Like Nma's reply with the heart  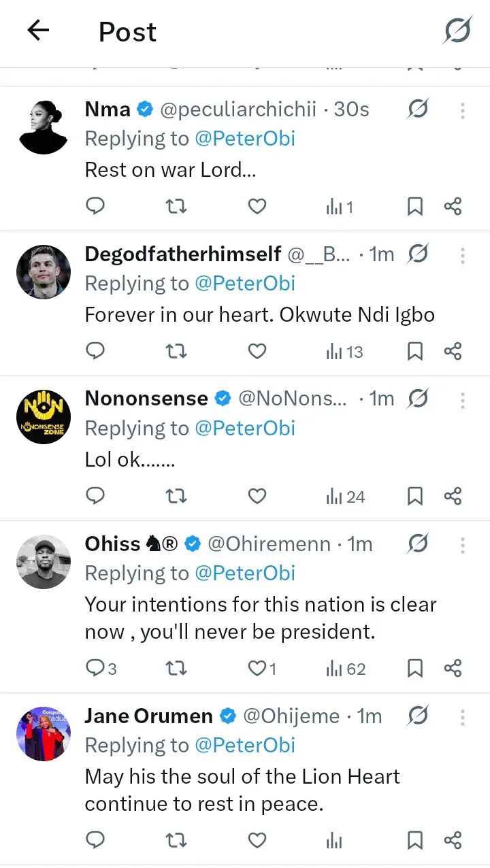coord(257,207)
